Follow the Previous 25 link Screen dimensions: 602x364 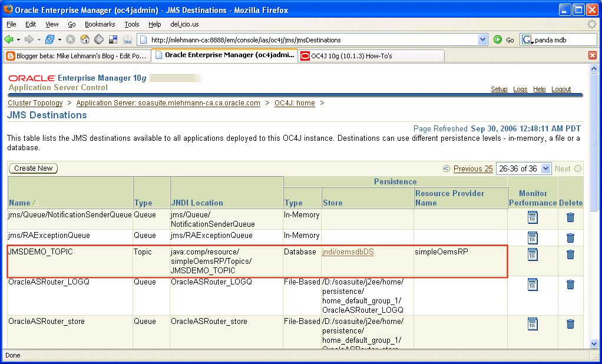[473, 168]
